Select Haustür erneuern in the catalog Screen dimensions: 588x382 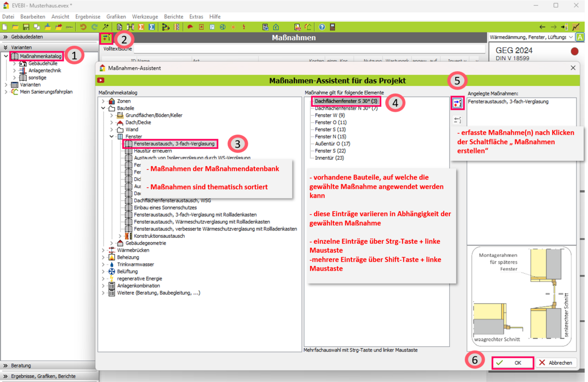click(x=152, y=151)
